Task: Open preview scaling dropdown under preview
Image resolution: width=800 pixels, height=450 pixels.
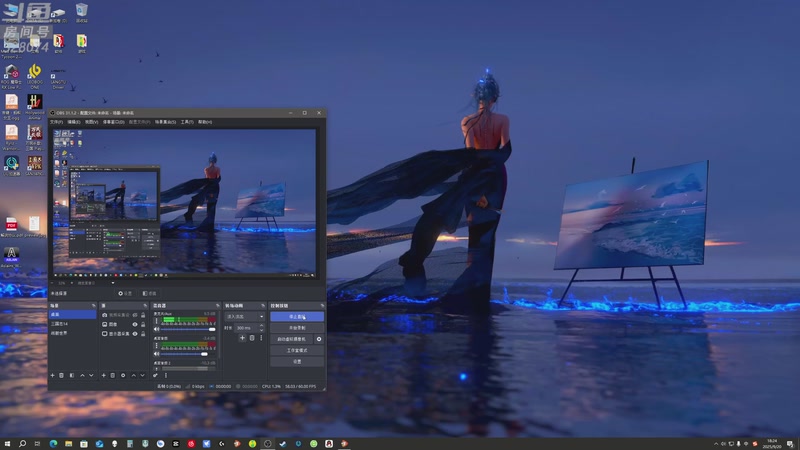Action: 113,283
